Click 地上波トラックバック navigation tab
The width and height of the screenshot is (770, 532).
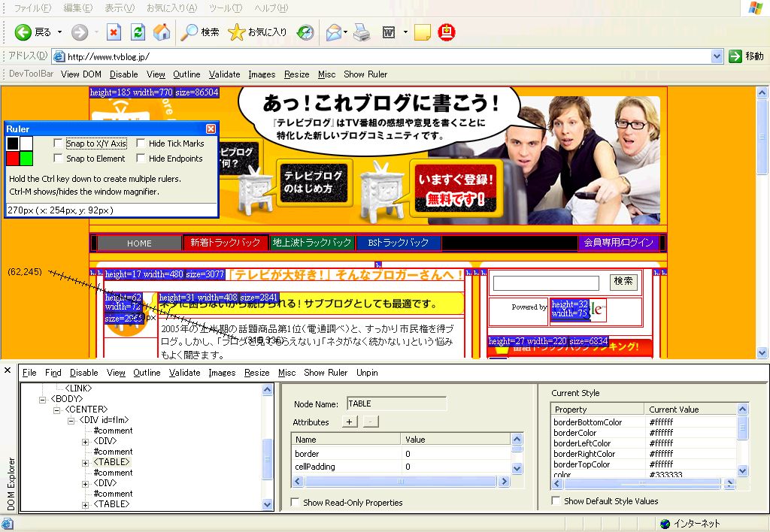tap(312, 243)
